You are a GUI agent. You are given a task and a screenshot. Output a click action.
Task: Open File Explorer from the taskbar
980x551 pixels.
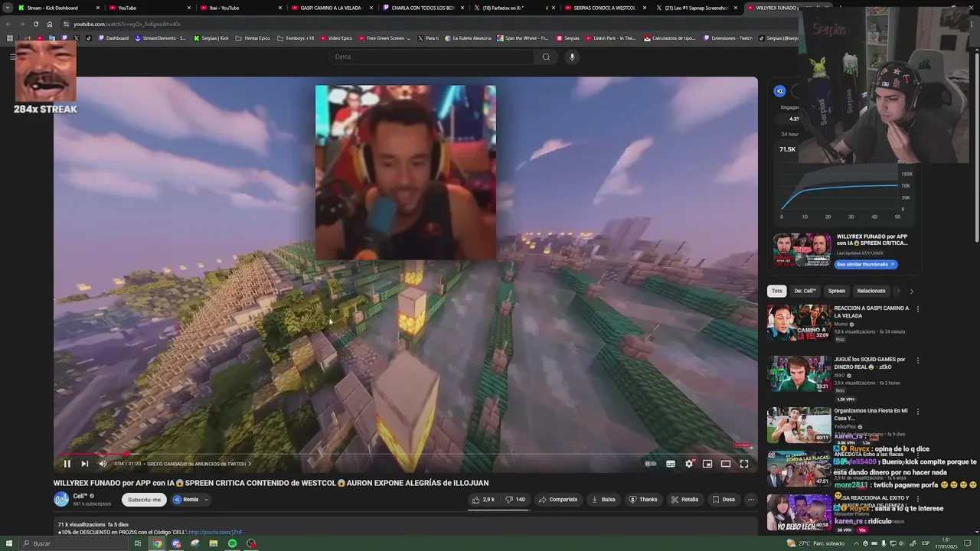[213, 543]
